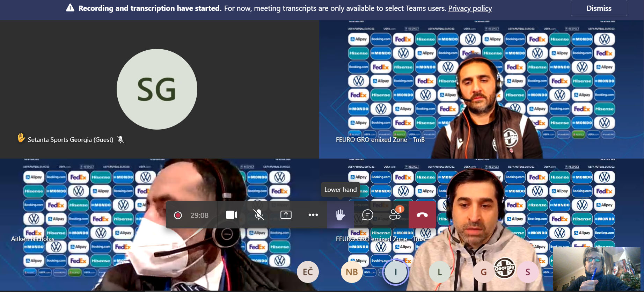The width and height of the screenshot is (644, 292).
Task: Lower your raised hand
Action: click(x=340, y=215)
